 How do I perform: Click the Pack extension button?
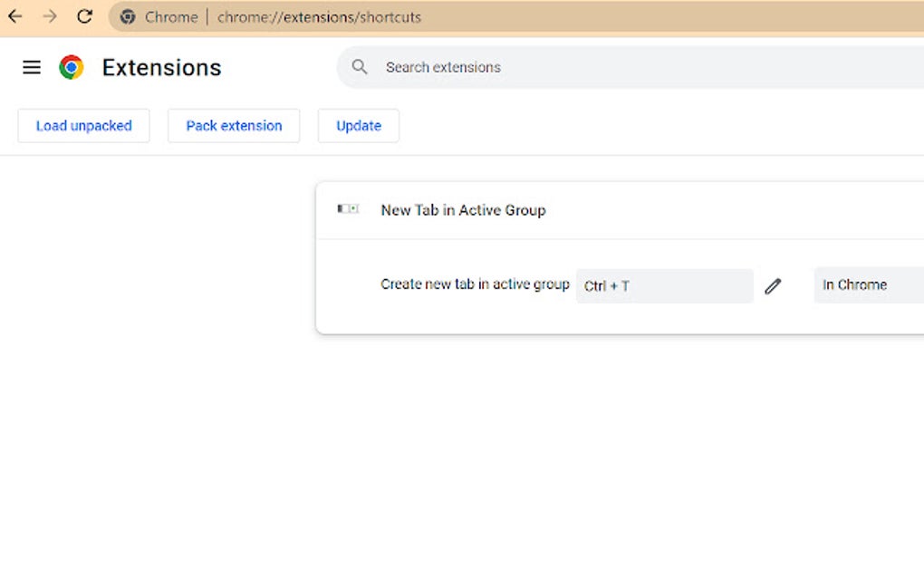234,126
